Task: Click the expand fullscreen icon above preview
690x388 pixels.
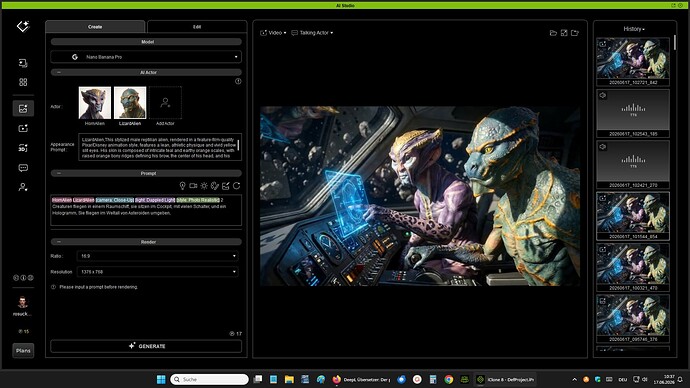Action: [x=564, y=33]
